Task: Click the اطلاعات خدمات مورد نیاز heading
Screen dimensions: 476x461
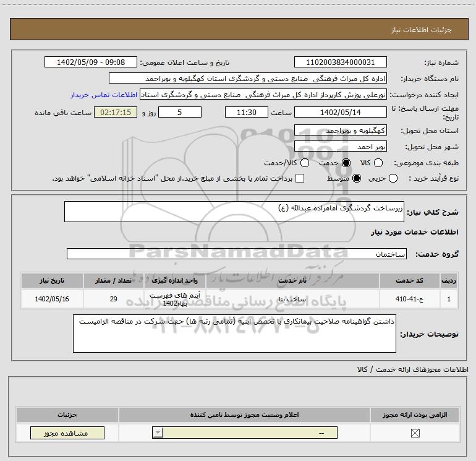Action: coord(414,232)
